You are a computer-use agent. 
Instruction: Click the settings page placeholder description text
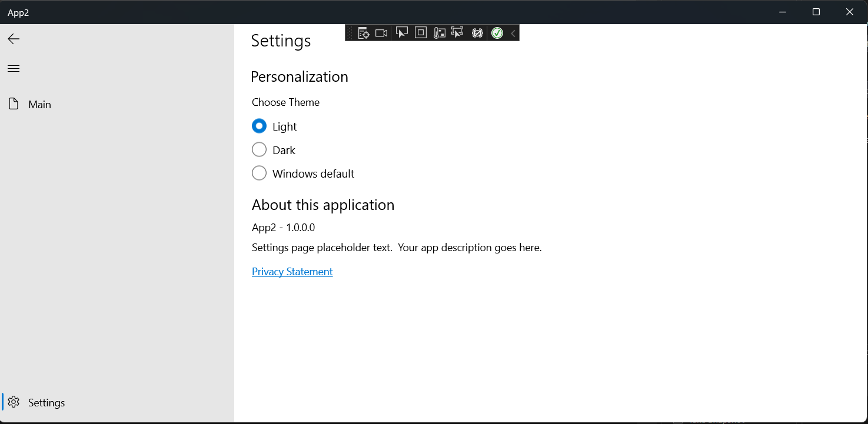[397, 248]
